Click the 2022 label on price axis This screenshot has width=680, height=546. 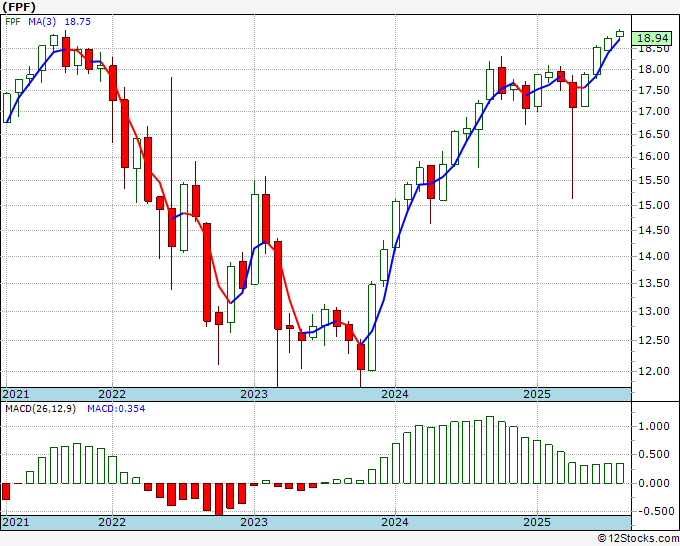(112, 394)
